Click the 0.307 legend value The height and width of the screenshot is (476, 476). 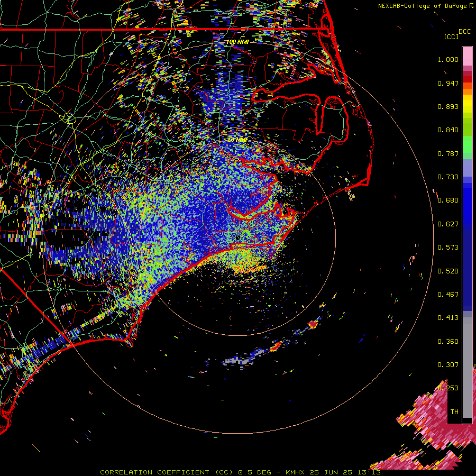(x=448, y=365)
